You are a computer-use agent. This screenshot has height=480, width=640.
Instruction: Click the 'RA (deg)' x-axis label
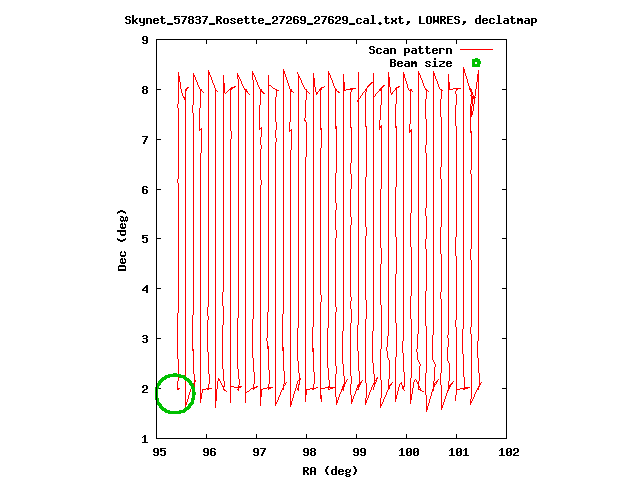330,471
